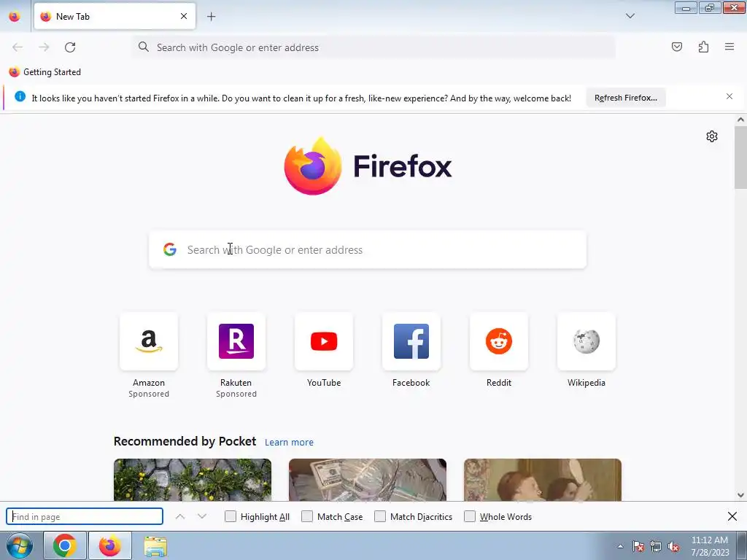Go to previous find result arrow
The width and height of the screenshot is (747, 560).
click(180, 517)
